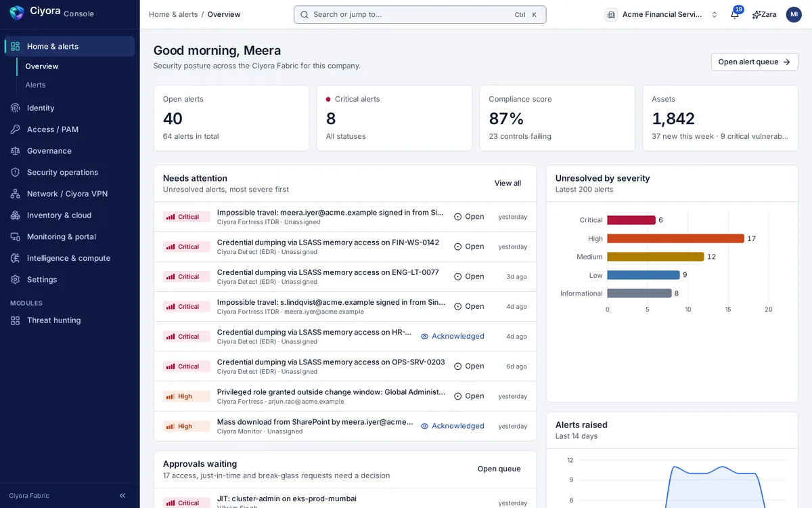
Task: Click the Security operations shield icon
Action: [15, 172]
